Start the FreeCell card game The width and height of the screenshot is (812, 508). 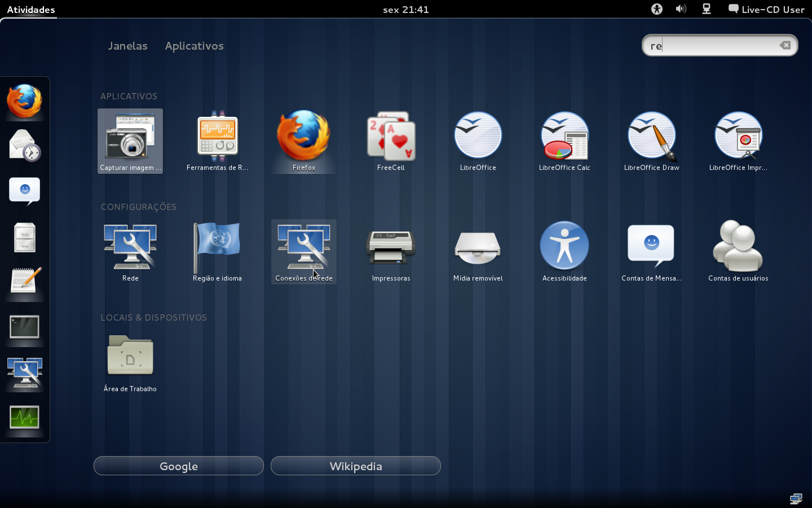[391, 141]
